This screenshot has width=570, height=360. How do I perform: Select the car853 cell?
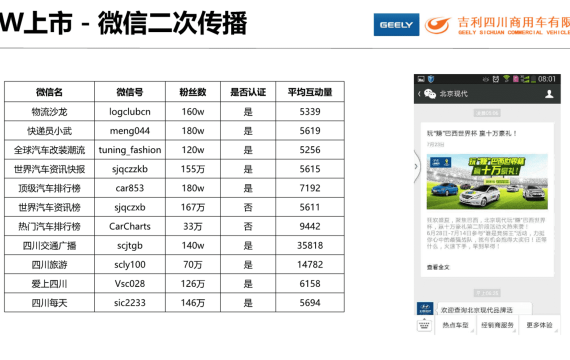(130, 188)
